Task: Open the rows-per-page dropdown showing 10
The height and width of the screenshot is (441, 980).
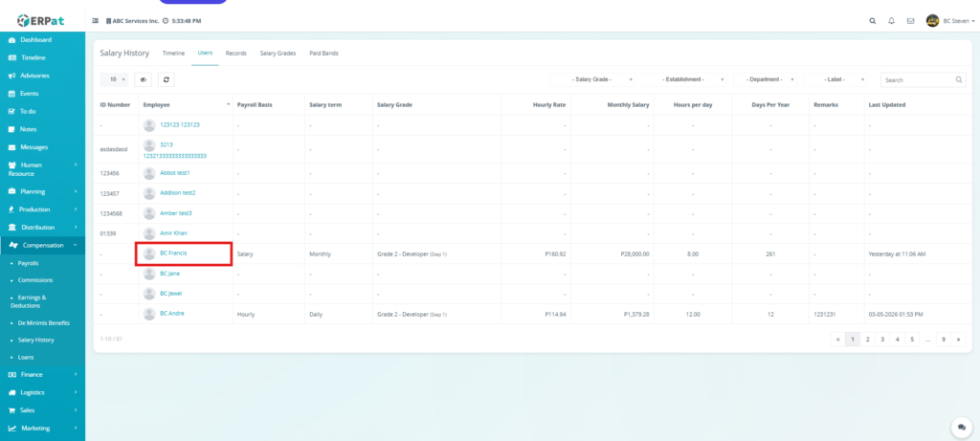Action: click(115, 80)
